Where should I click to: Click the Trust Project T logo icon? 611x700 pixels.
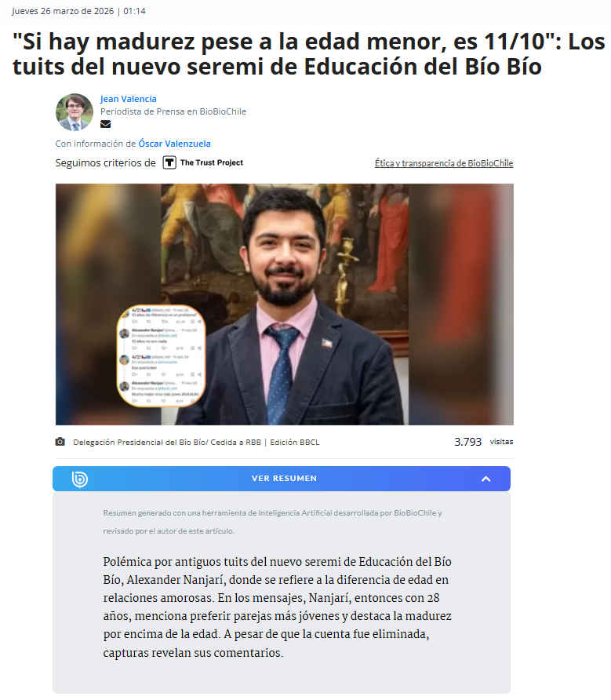(x=169, y=162)
